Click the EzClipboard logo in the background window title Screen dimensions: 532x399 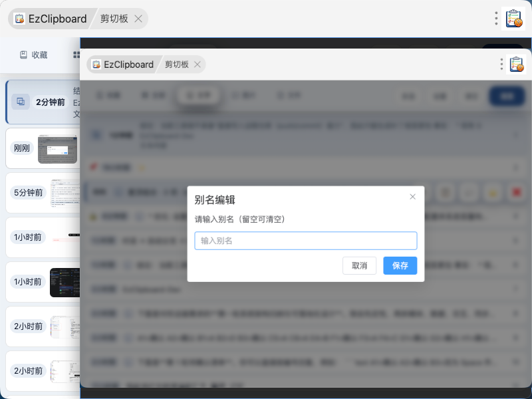tap(19, 19)
